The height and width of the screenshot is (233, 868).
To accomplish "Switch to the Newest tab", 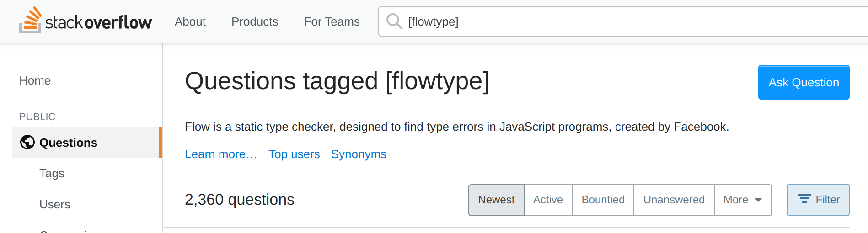I will (x=496, y=200).
